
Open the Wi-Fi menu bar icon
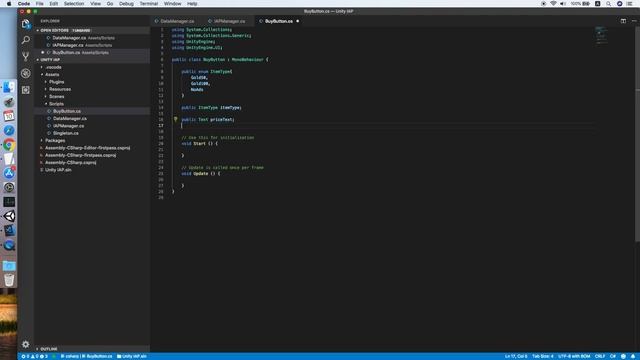point(553,4)
